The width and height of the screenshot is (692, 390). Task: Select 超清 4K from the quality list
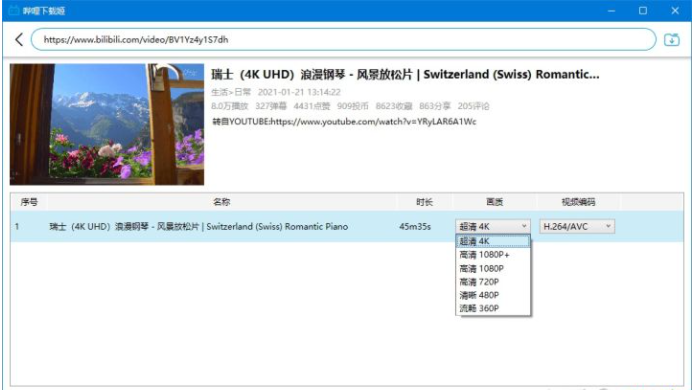493,241
